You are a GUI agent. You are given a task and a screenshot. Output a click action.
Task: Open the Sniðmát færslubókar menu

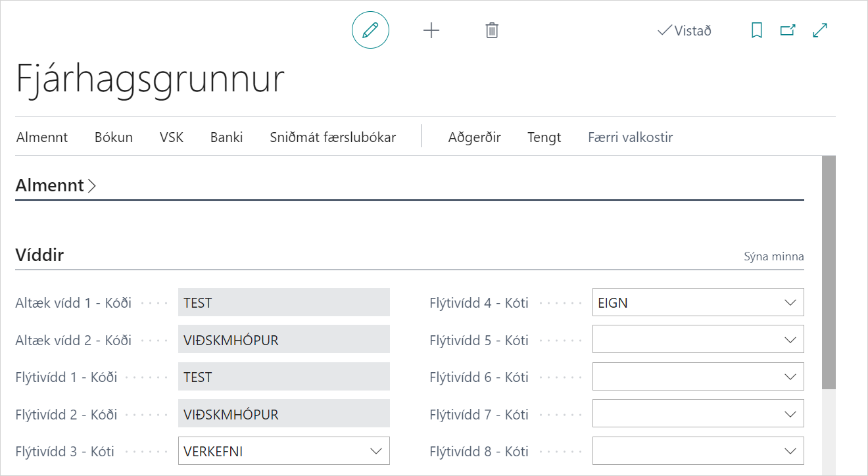333,137
